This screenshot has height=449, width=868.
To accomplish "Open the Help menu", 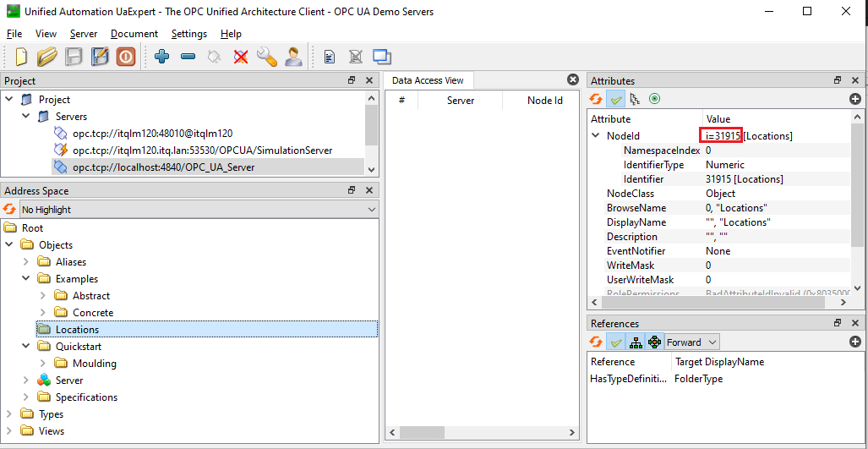I will tap(231, 34).
